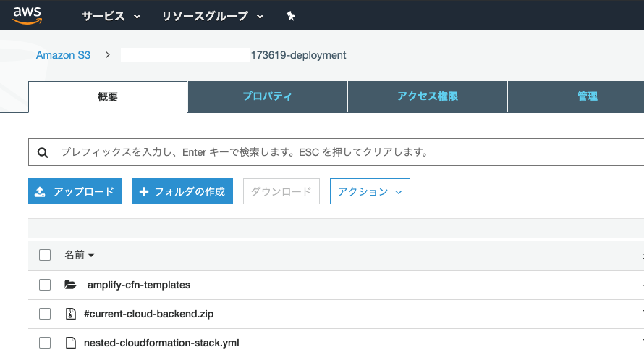
Task: Toggle the select-all checkbox in the header row
Action: pyautogui.click(x=45, y=255)
